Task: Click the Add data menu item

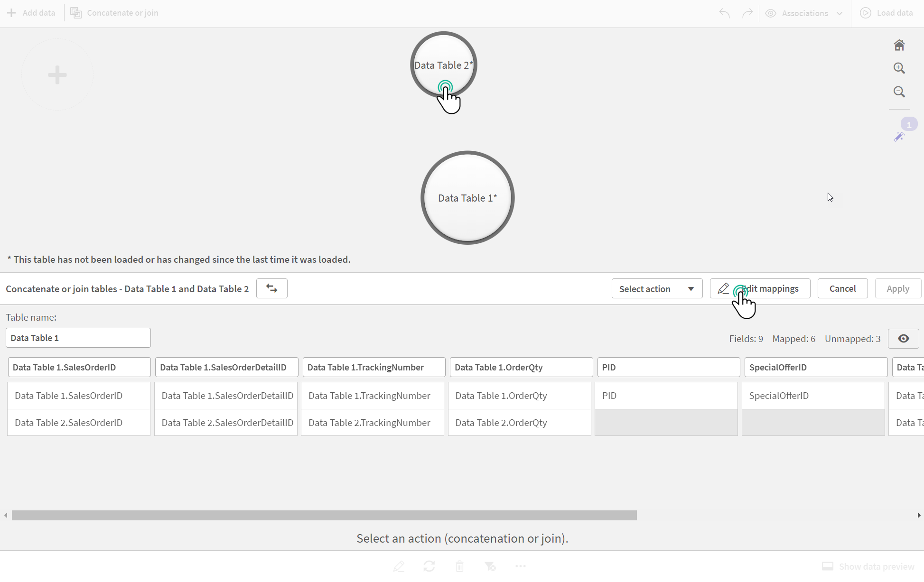Action: click(x=31, y=13)
